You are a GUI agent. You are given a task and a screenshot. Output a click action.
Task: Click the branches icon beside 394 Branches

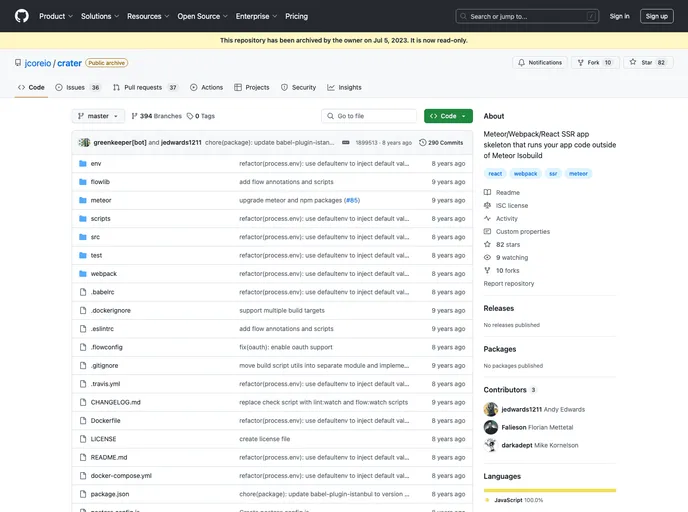click(134, 116)
